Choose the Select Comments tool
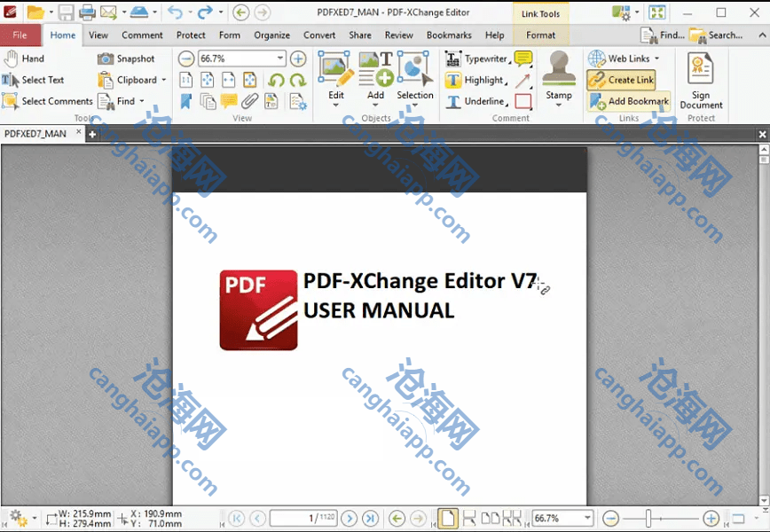This screenshot has width=770, height=532. (x=48, y=101)
